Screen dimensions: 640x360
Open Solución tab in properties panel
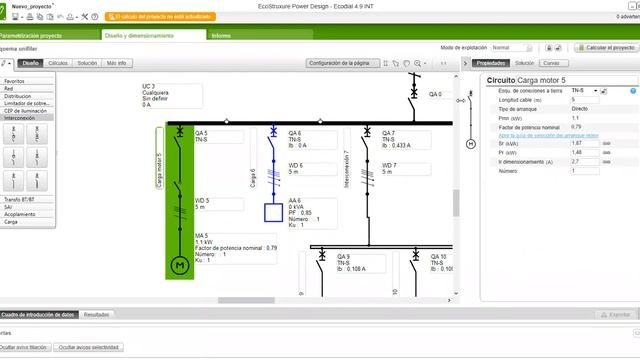coord(524,63)
